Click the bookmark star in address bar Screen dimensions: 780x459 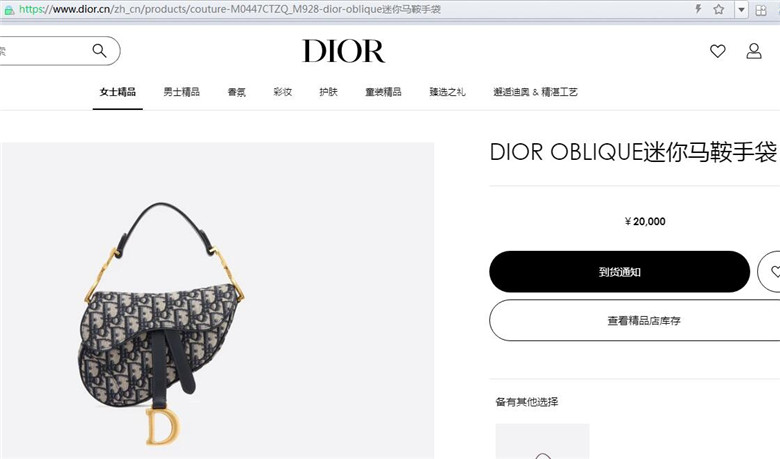718,9
